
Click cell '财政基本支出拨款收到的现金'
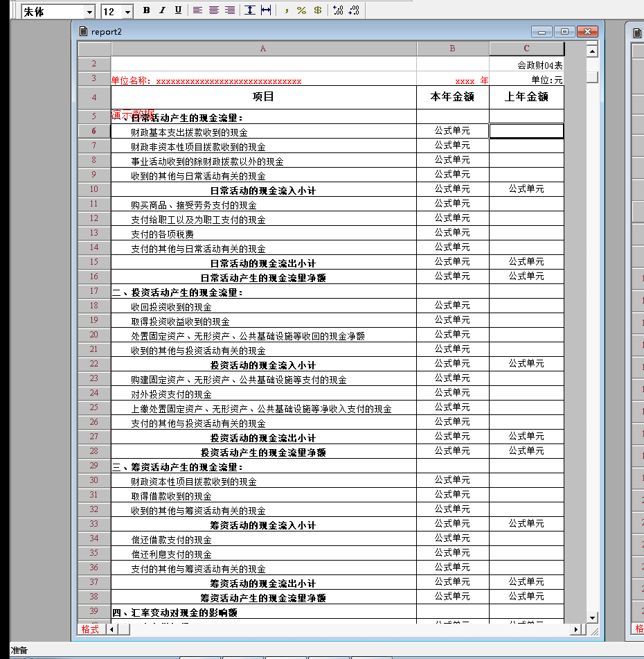point(263,132)
